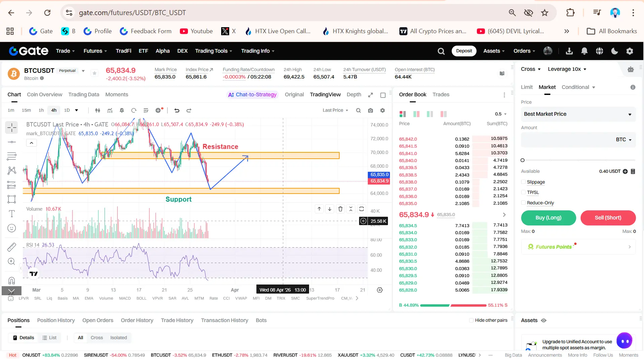This screenshot has height=359, width=644.
Task: Switch to Position History tab
Action: point(56,320)
